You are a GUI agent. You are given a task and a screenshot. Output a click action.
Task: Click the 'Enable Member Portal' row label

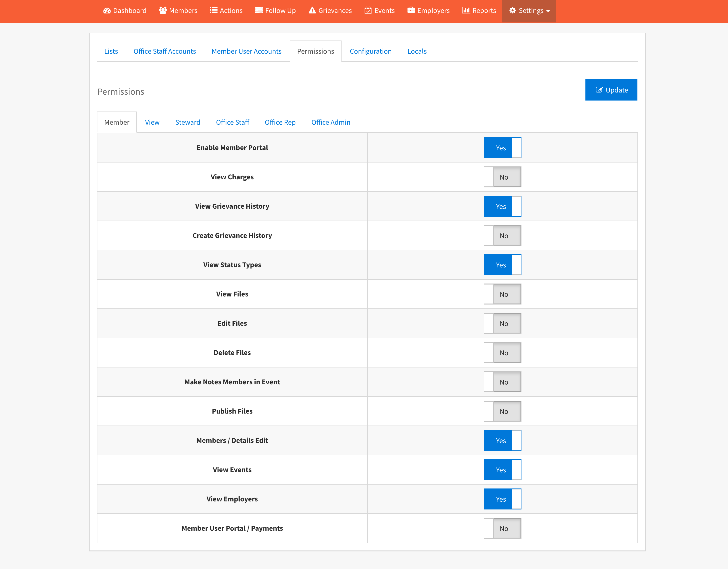232,148
